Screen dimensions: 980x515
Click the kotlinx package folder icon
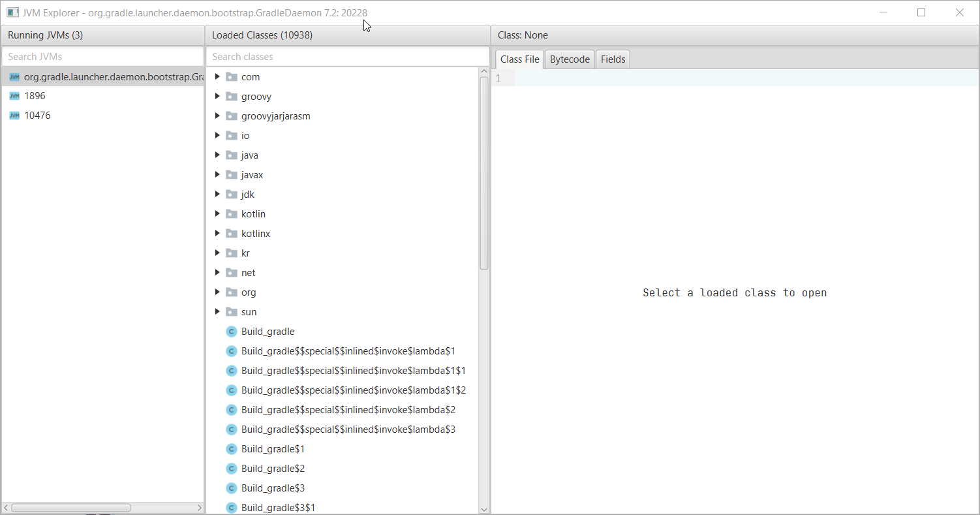231,234
